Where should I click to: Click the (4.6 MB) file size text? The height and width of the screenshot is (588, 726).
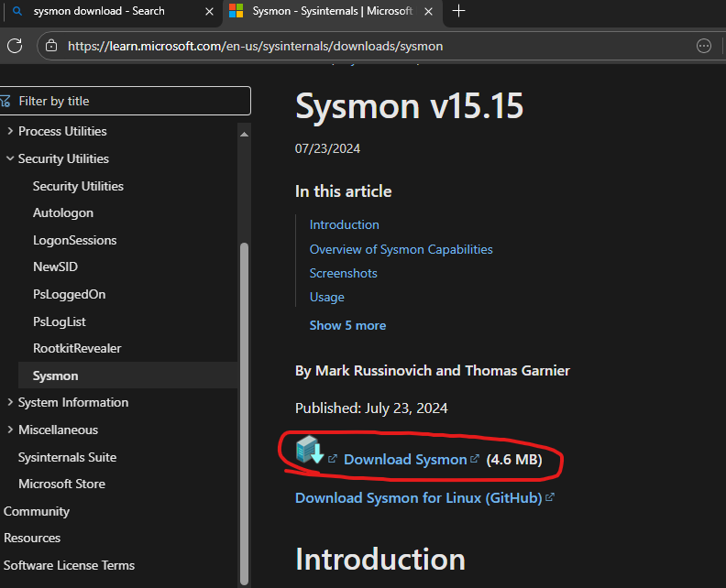[514, 460]
